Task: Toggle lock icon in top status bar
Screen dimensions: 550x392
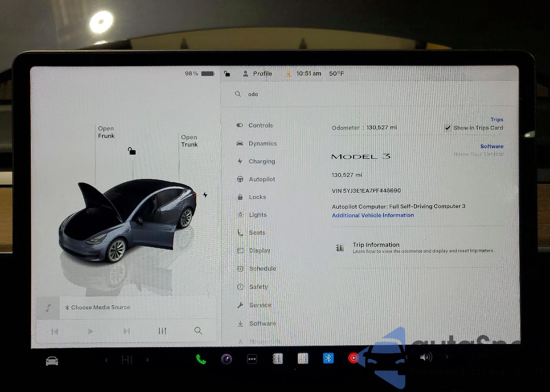Action: pos(227,74)
